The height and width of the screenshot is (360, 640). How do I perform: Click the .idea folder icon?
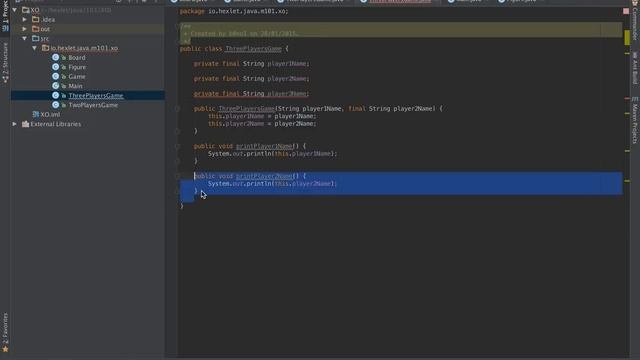pos(36,19)
